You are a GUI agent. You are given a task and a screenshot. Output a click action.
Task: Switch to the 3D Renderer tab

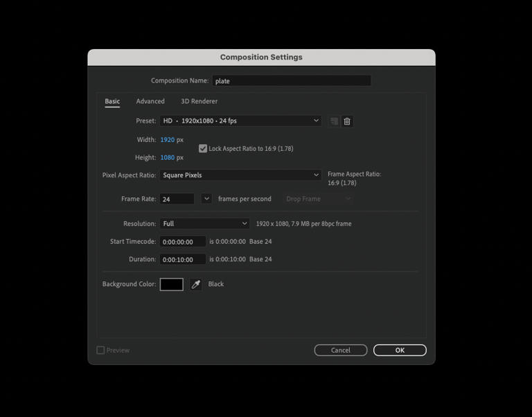click(199, 101)
